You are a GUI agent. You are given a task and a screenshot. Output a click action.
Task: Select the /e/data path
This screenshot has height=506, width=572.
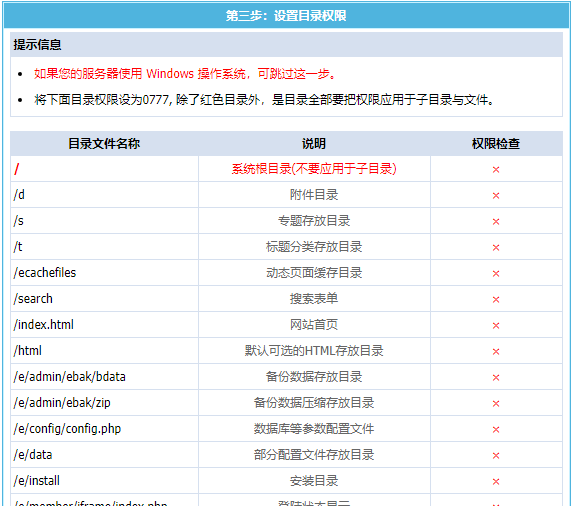pyautogui.click(x=33, y=455)
